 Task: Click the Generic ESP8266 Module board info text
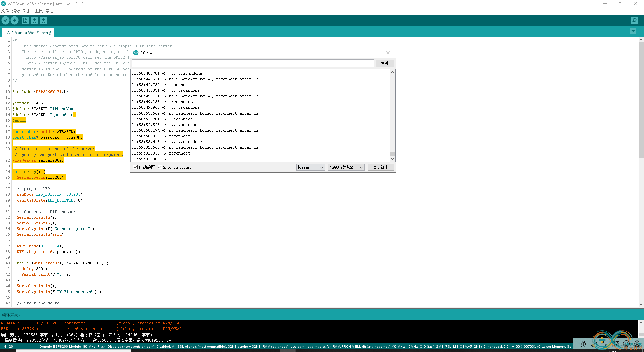click(305, 346)
